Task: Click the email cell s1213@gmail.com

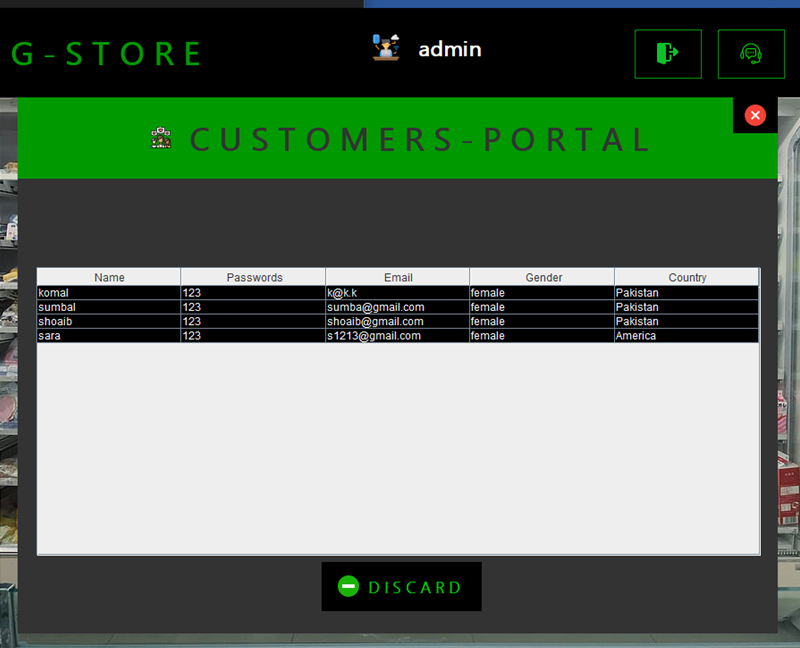Action: click(397, 336)
